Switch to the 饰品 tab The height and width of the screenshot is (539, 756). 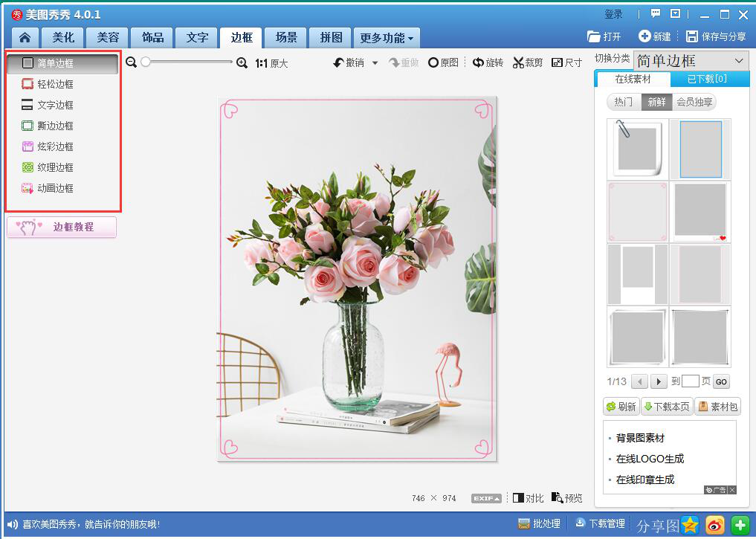(152, 38)
